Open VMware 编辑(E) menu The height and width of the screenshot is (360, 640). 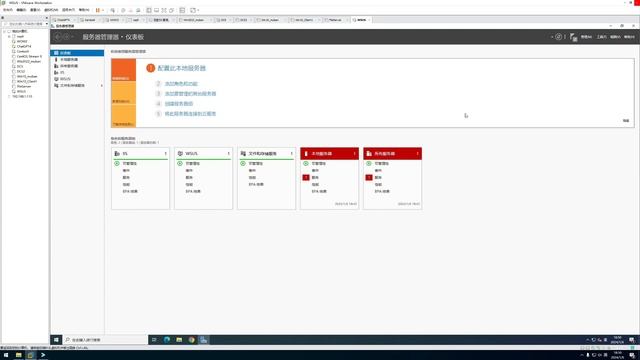tap(21, 10)
